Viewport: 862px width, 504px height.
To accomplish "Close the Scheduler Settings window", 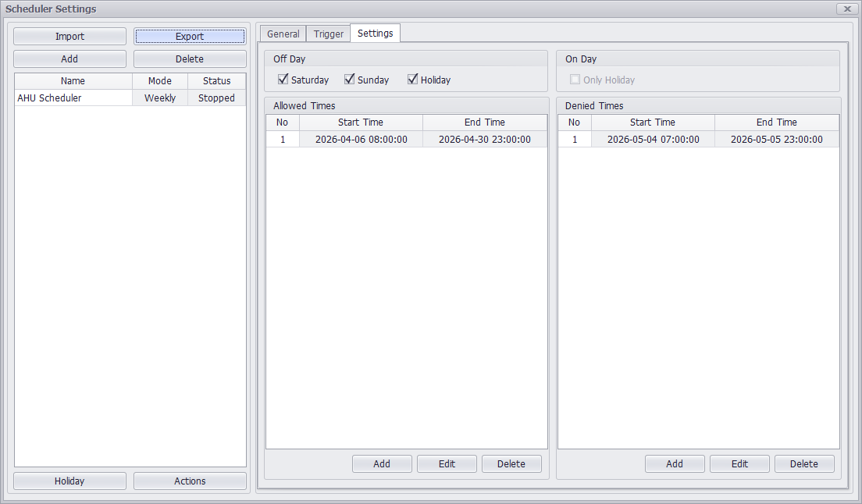I will tap(847, 9).
